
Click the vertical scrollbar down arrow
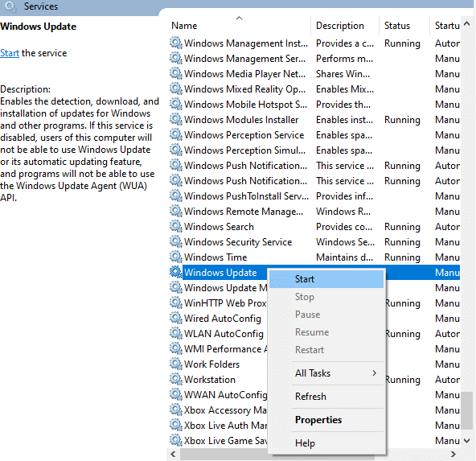pyautogui.click(x=467, y=440)
